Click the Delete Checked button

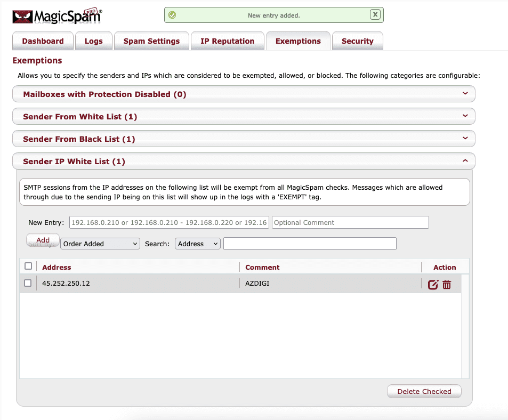click(x=424, y=391)
